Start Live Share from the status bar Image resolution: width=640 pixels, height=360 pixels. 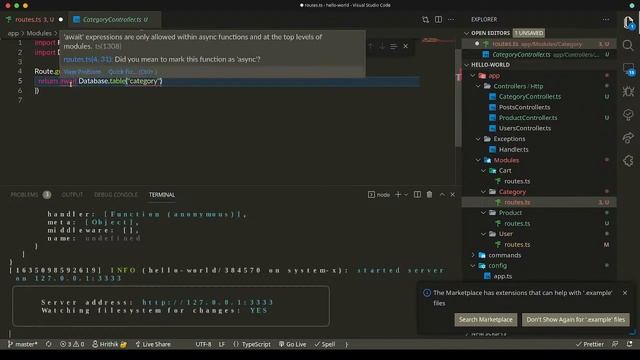(153, 344)
